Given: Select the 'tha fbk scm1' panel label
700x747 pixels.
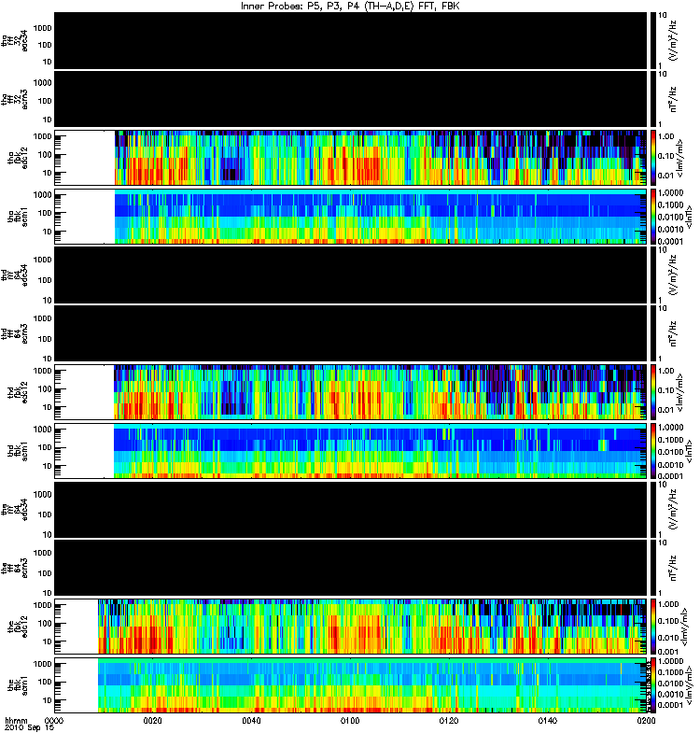Looking at the screenshot, I should pos(18,218).
